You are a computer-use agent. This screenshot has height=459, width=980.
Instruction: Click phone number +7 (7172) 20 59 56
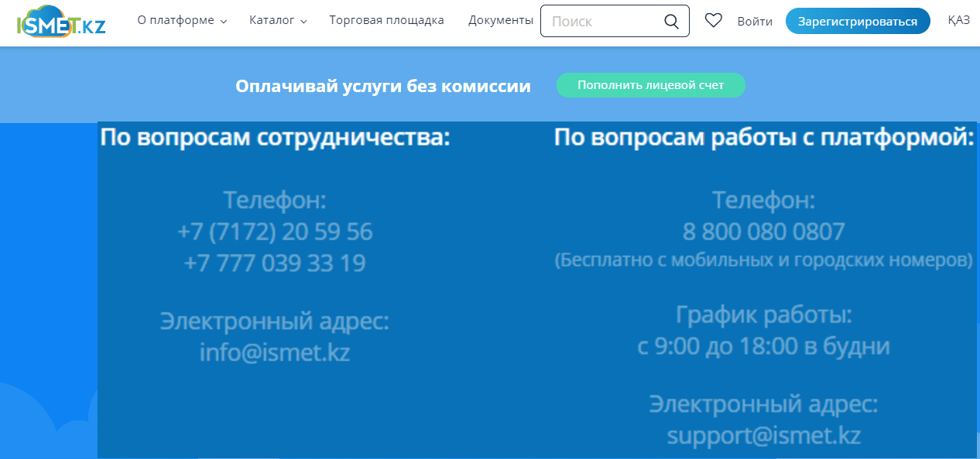pyautogui.click(x=275, y=231)
